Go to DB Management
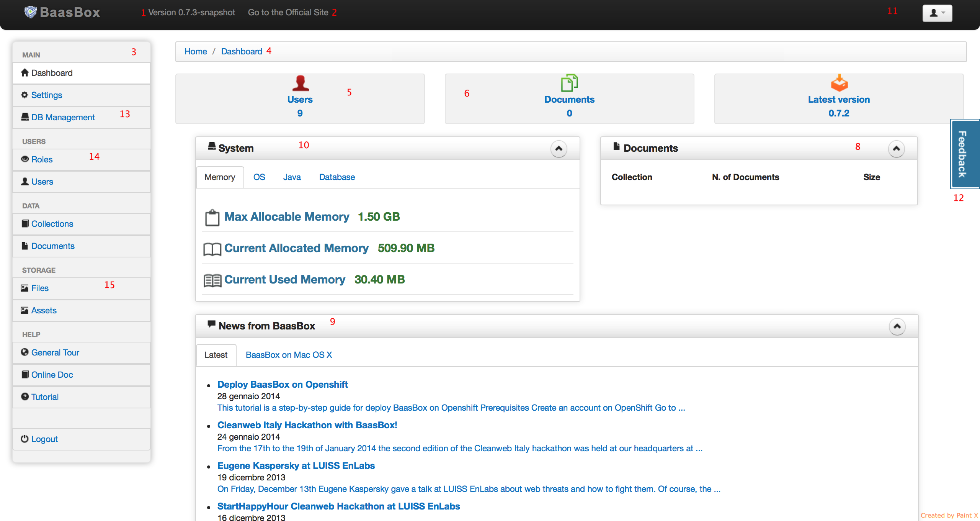 coord(81,117)
